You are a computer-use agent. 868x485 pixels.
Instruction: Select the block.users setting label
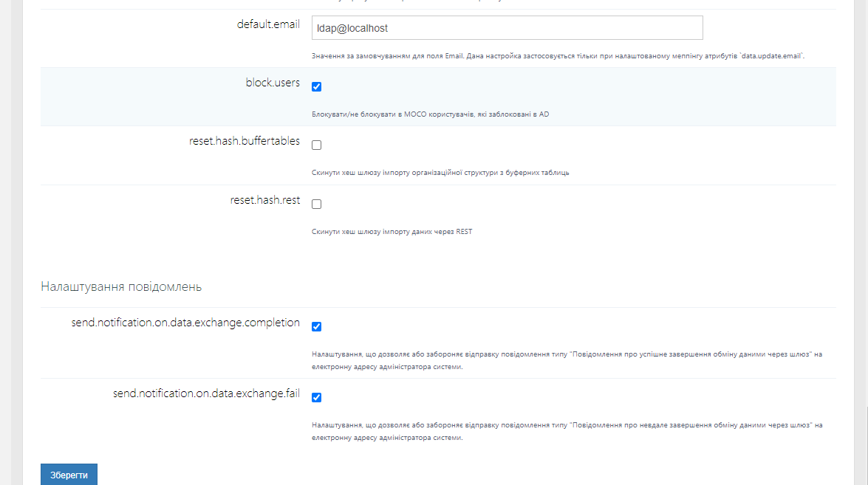click(x=273, y=83)
